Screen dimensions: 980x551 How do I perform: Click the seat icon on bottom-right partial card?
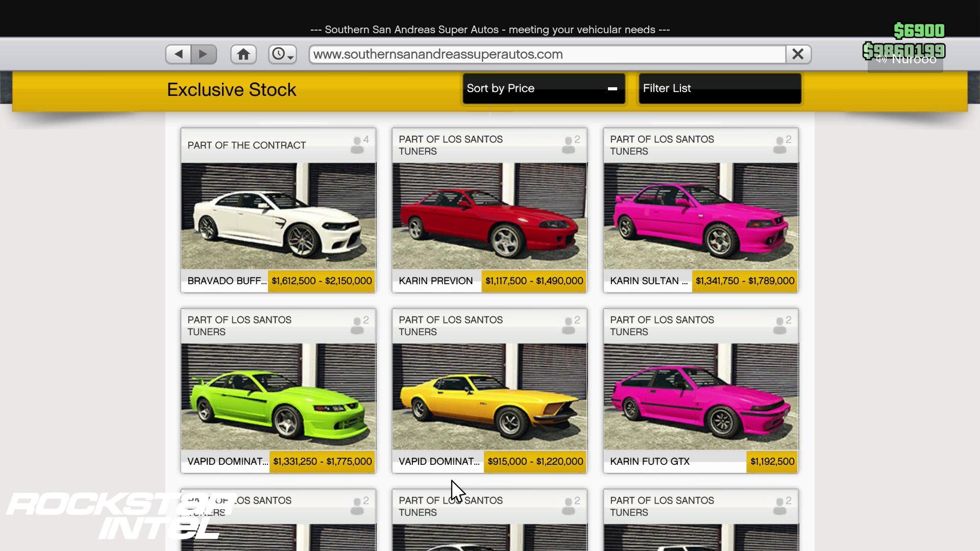click(782, 506)
